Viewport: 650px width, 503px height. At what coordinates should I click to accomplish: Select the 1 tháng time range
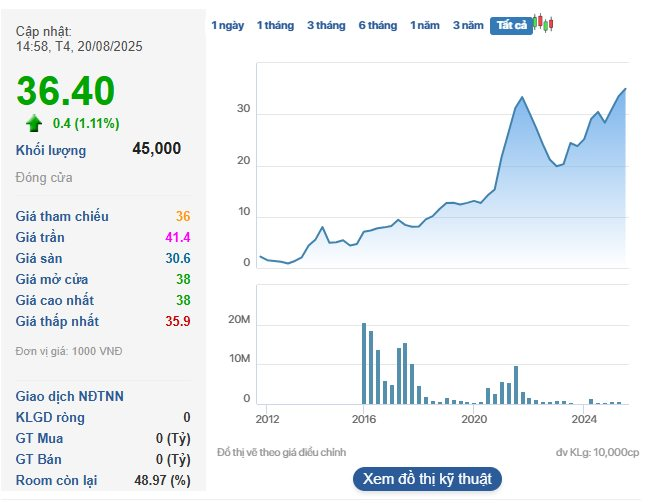275,25
